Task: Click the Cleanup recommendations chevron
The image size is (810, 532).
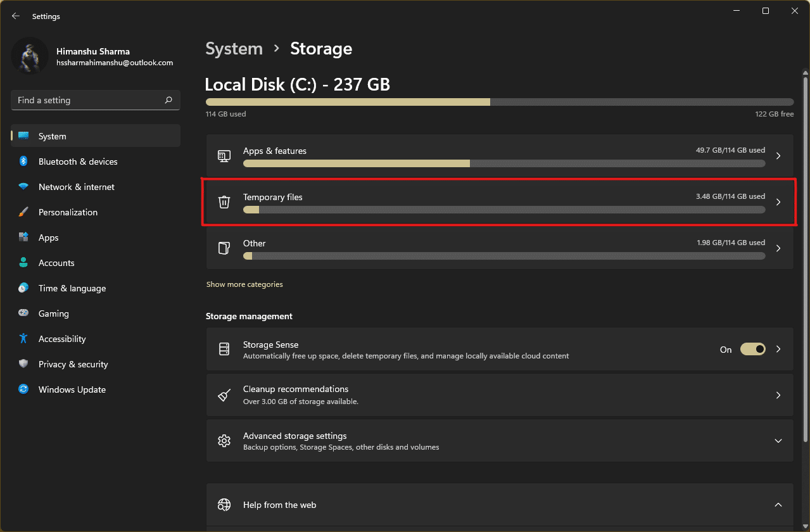Action: tap(778, 395)
